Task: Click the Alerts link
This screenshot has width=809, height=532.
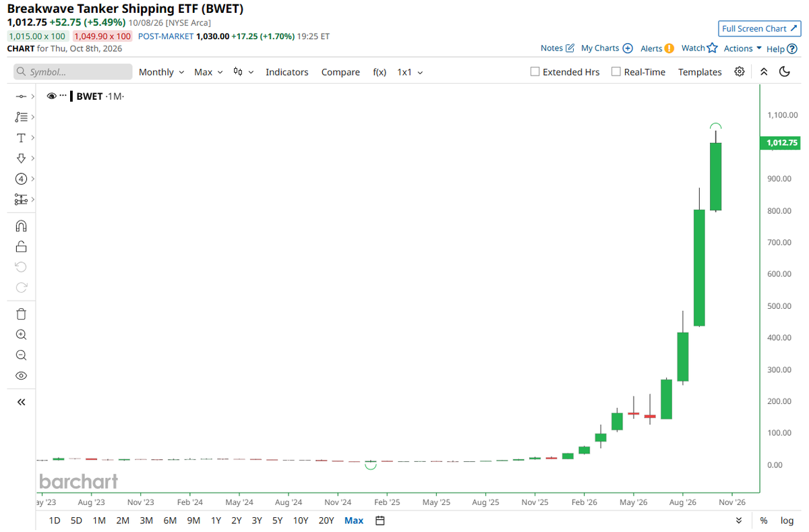Action: [x=651, y=48]
